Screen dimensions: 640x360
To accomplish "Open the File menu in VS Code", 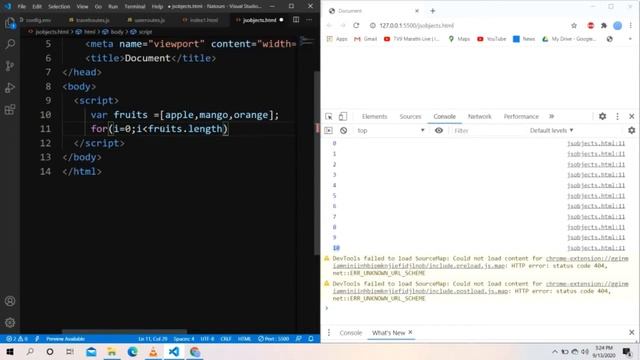I will pos(22,7).
